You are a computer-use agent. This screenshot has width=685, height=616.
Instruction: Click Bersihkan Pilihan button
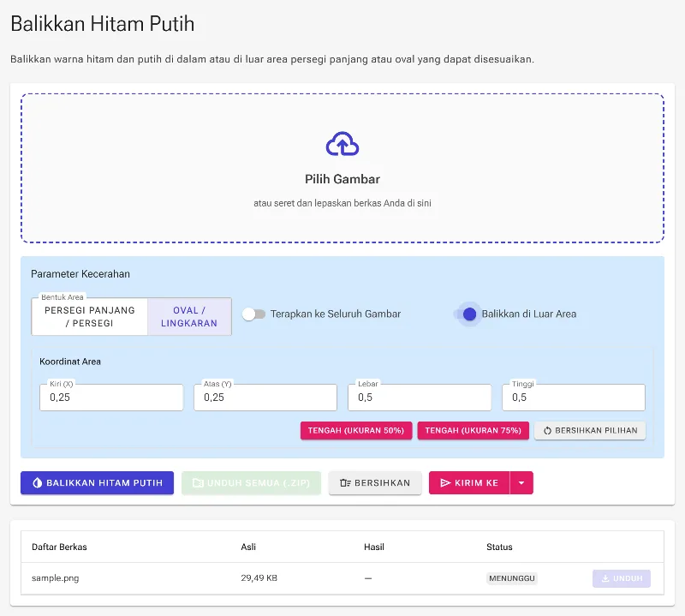click(x=590, y=431)
